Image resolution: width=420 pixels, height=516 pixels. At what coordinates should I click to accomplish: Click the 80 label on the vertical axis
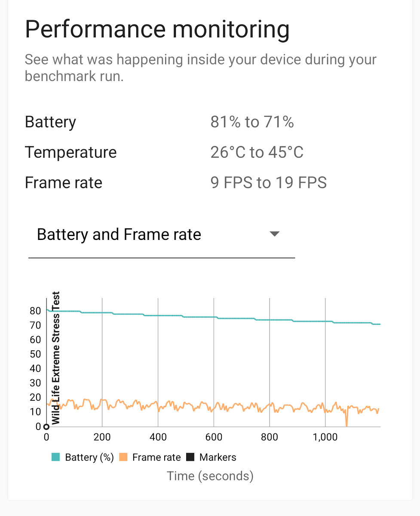coord(35,311)
